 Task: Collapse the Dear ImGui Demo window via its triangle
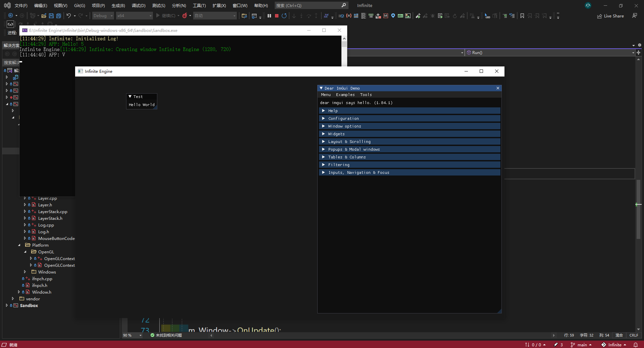click(x=321, y=88)
